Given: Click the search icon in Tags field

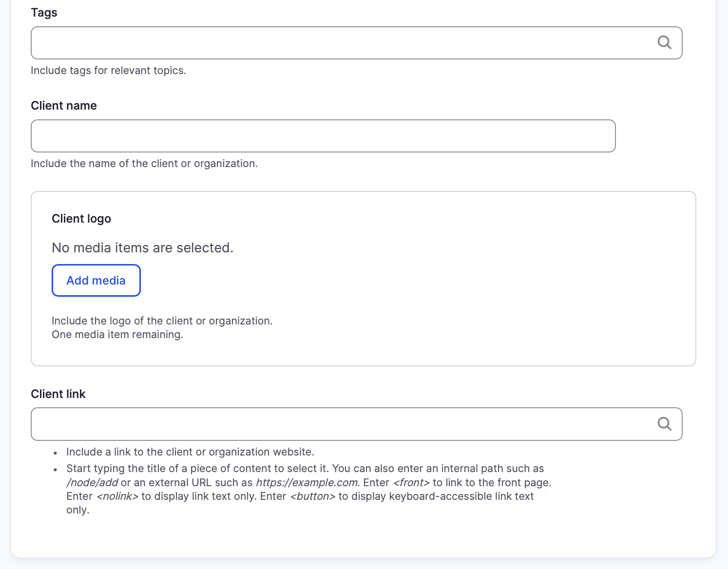Looking at the screenshot, I should 664,43.
